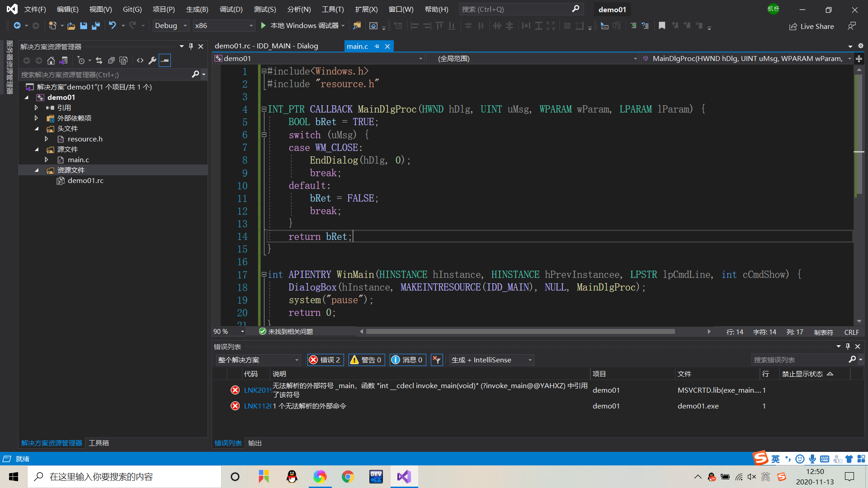Toggle Show All Files in Solution Explorer
Image resolution: width=868 pixels, height=488 pixels.
point(123,60)
